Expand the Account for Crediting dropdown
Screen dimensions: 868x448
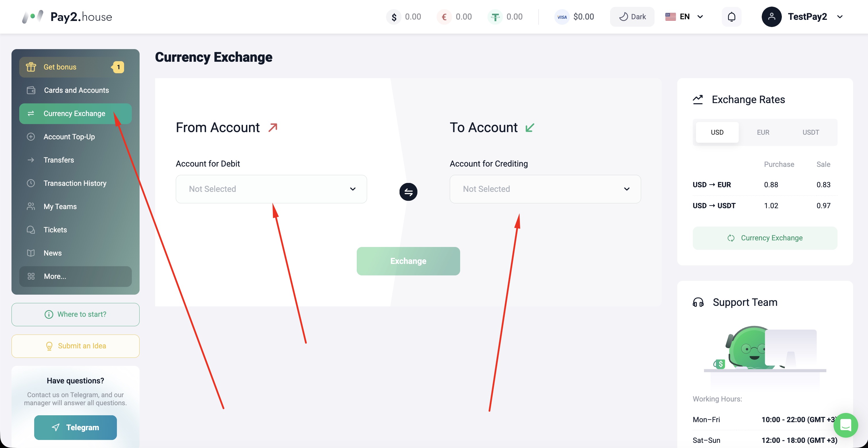click(545, 189)
